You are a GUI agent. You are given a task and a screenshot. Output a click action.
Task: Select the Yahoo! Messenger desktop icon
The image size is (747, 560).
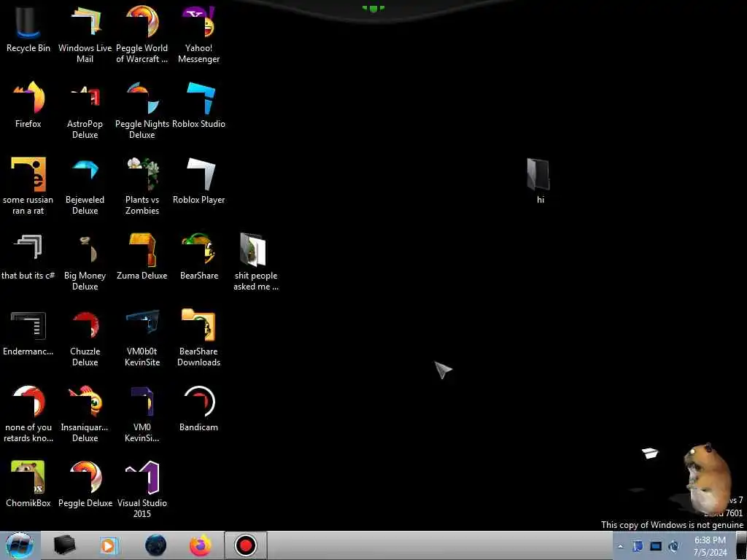(x=198, y=34)
